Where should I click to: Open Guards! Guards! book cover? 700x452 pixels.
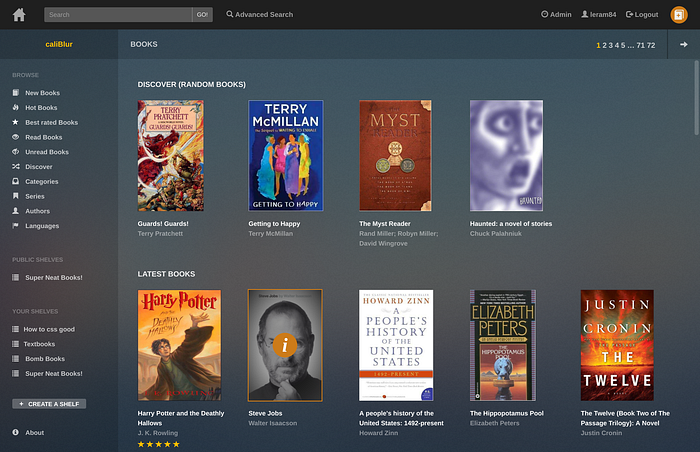click(171, 155)
